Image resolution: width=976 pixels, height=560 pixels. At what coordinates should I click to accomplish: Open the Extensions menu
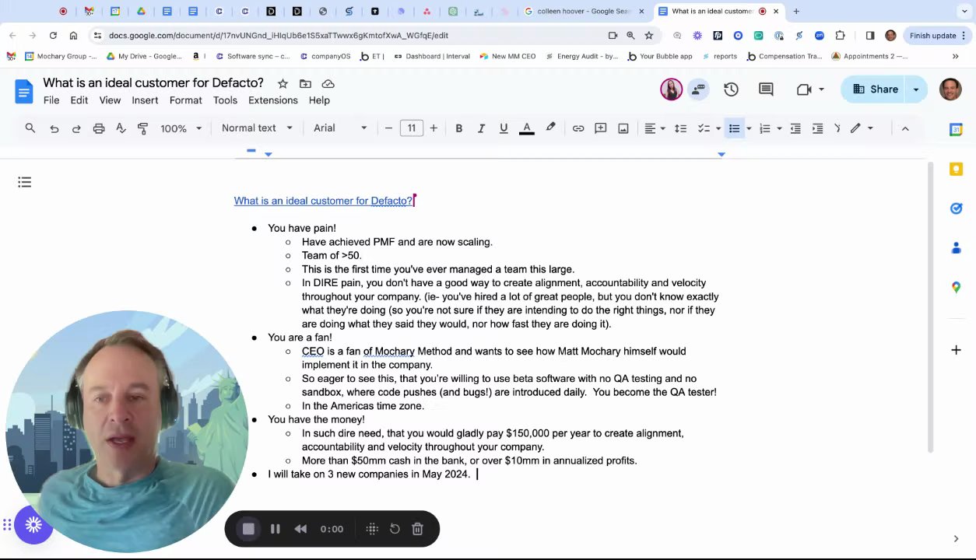click(273, 100)
